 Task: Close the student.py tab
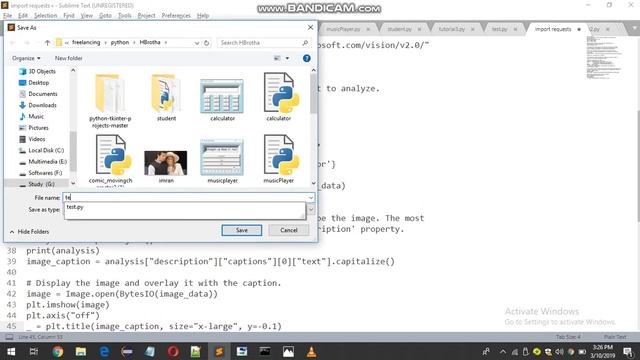[419, 29]
